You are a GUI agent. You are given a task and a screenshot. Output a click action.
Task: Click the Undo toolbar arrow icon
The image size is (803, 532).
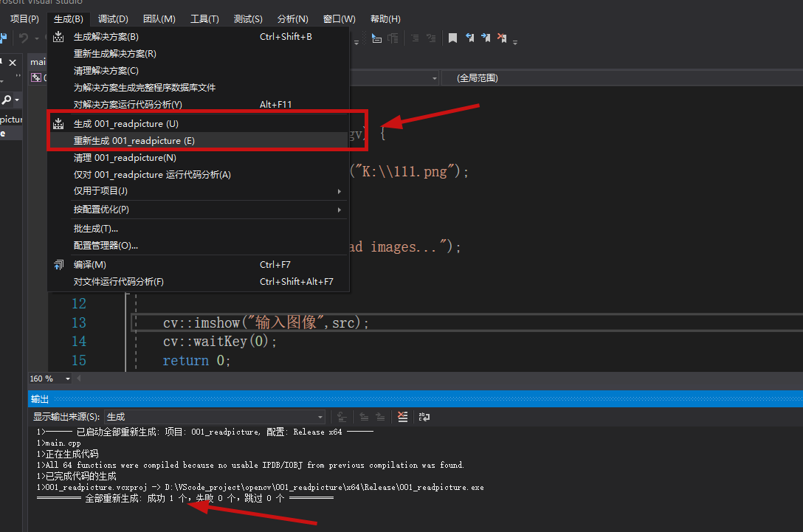coord(24,38)
